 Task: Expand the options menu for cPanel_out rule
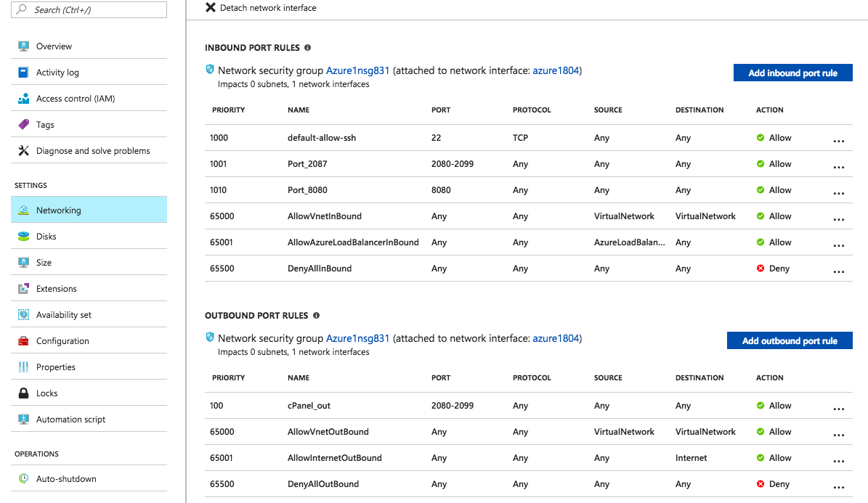click(x=838, y=409)
